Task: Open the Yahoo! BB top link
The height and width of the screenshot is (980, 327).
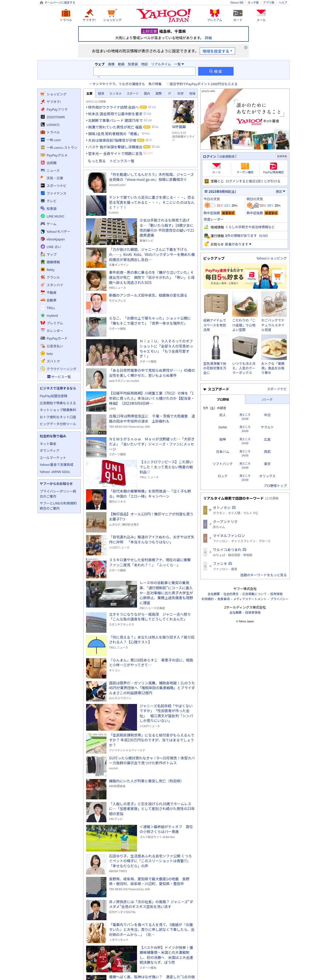Action: click(236, 3)
